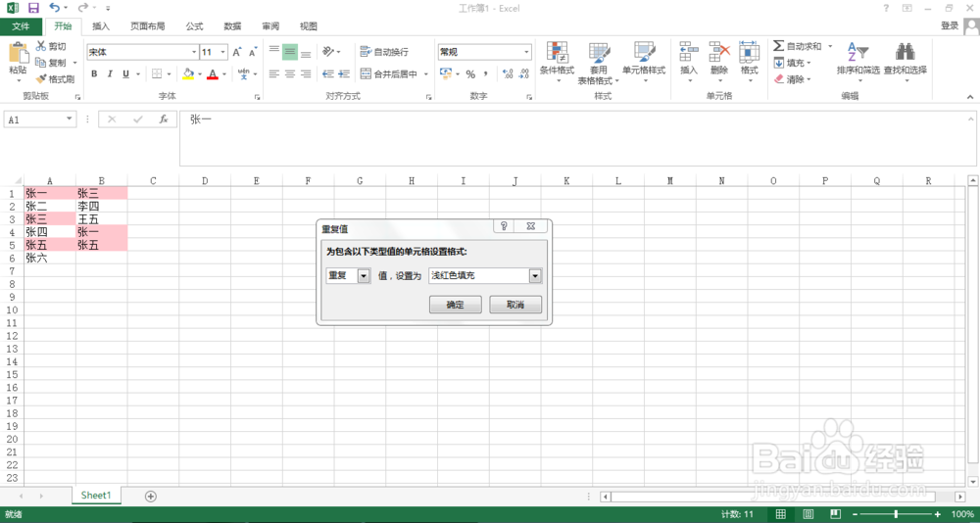Switch to the Insert (插入) tab
Viewport: 980px width, 523px height.
101,26
